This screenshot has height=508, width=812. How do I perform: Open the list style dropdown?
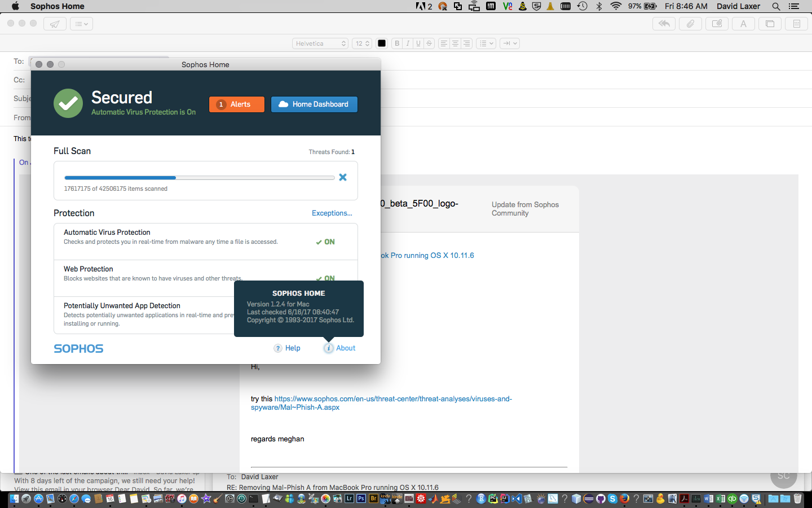click(486, 43)
